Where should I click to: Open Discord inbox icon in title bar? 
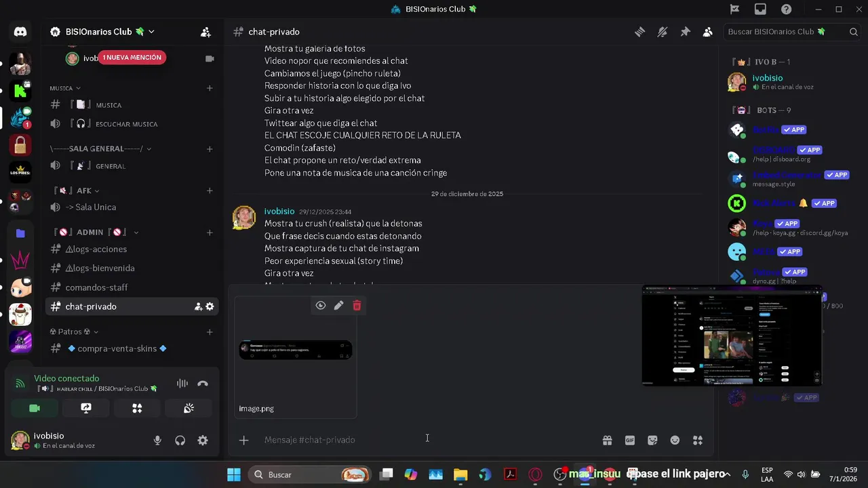click(760, 9)
